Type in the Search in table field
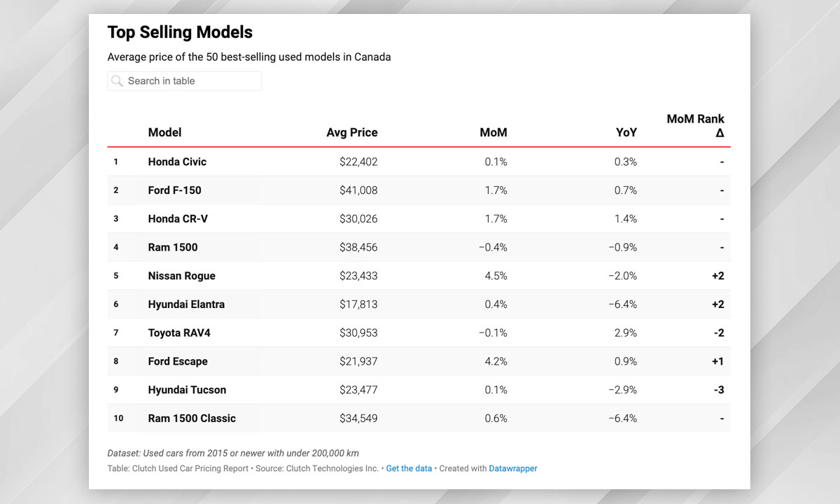The height and width of the screenshot is (504, 840). pyautogui.click(x=189, y=81)
